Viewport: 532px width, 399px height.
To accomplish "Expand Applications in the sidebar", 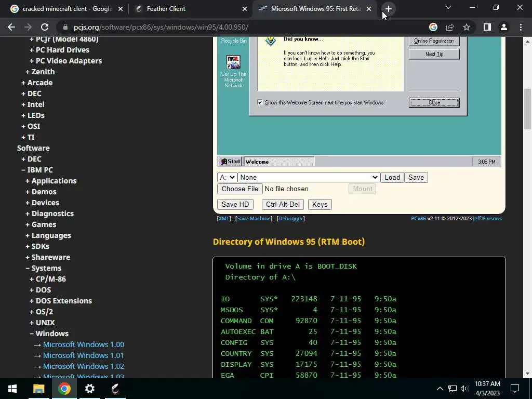I will tap(51, 181).
